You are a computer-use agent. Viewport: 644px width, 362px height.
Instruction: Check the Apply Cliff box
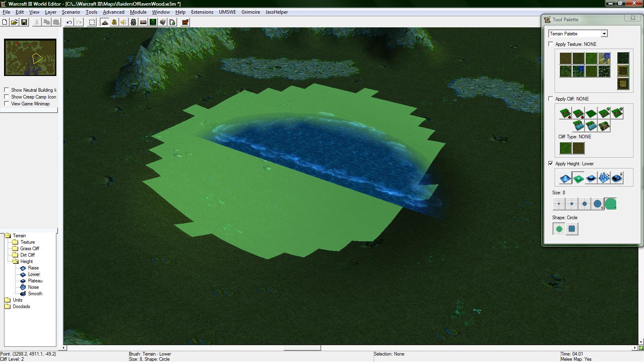551,99
